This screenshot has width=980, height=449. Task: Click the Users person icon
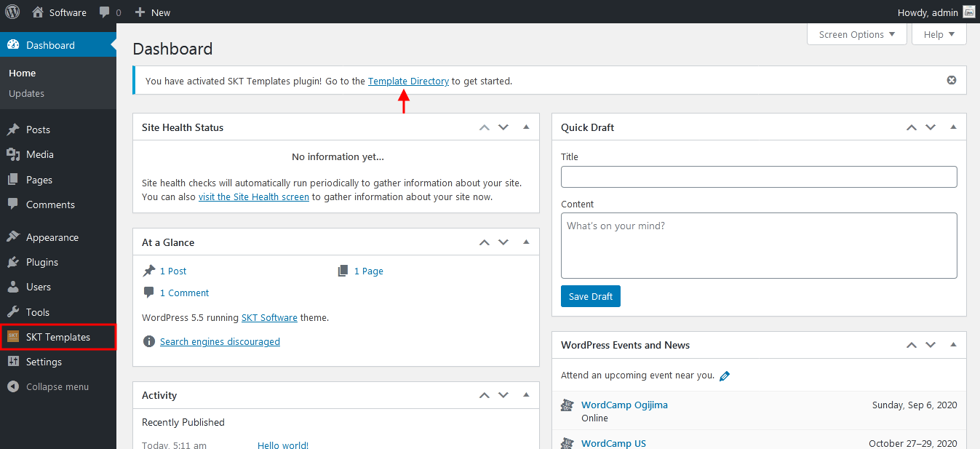[13, 287]
